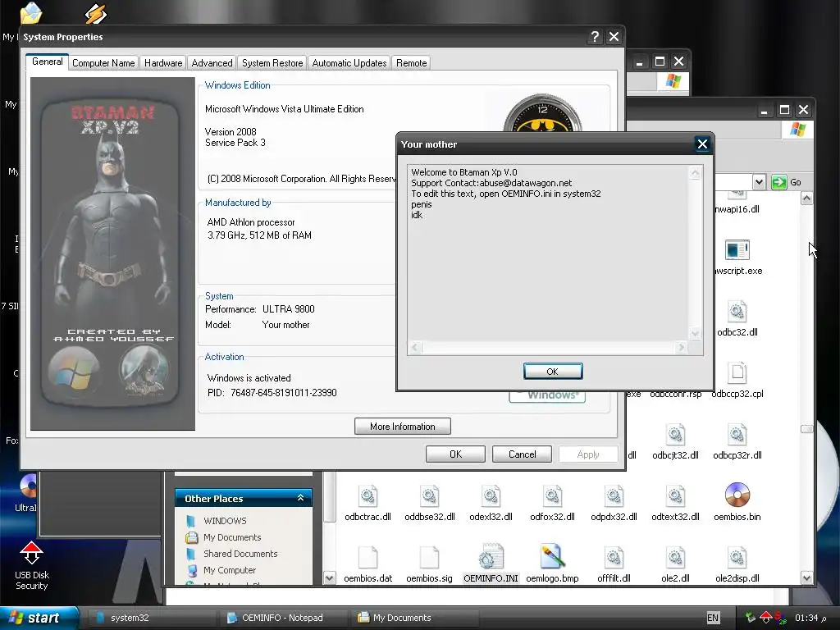Switch to the System Restore tab
The image size is (840, 630).
(272, 62)
